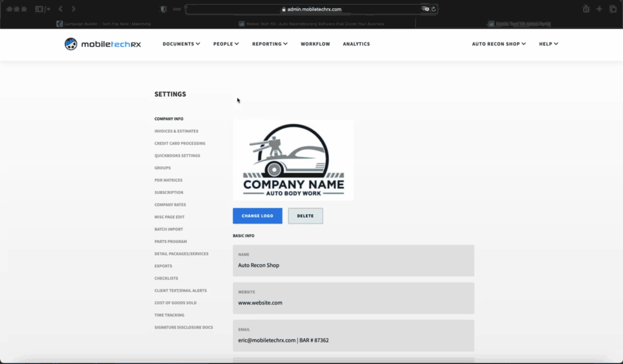This screenshot has height=364, width=623.
Task: Click the browser address bar
Action: pyautogui.click(x=311, y=9)
